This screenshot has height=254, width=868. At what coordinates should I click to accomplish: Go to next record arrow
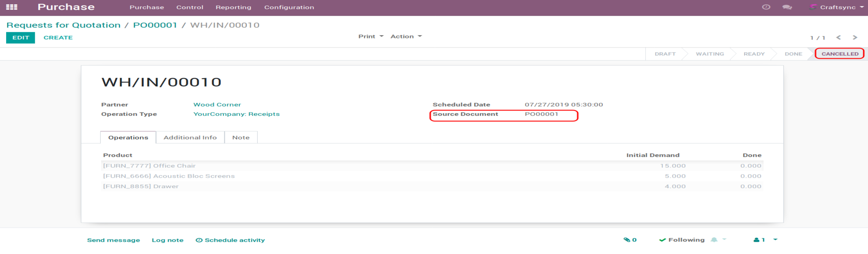pos(855,37)
